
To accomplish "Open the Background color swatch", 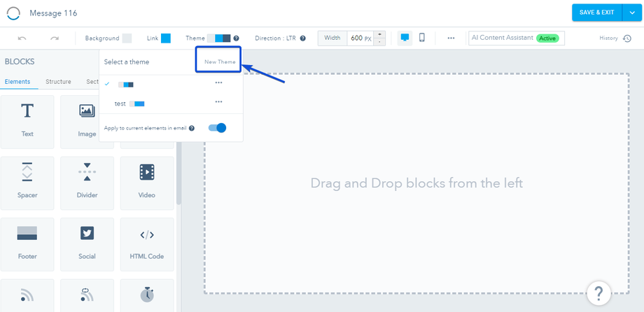I will coord(127,38).
